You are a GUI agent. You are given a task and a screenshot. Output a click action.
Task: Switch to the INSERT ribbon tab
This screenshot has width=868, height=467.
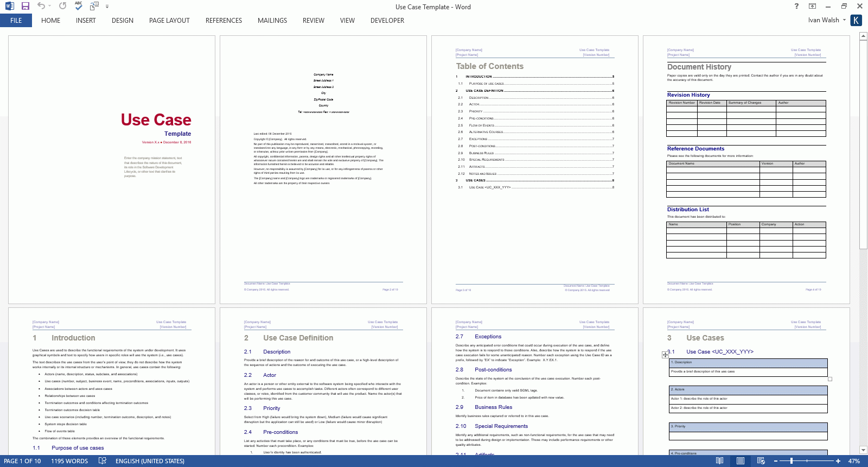click(x=86, y=21)
